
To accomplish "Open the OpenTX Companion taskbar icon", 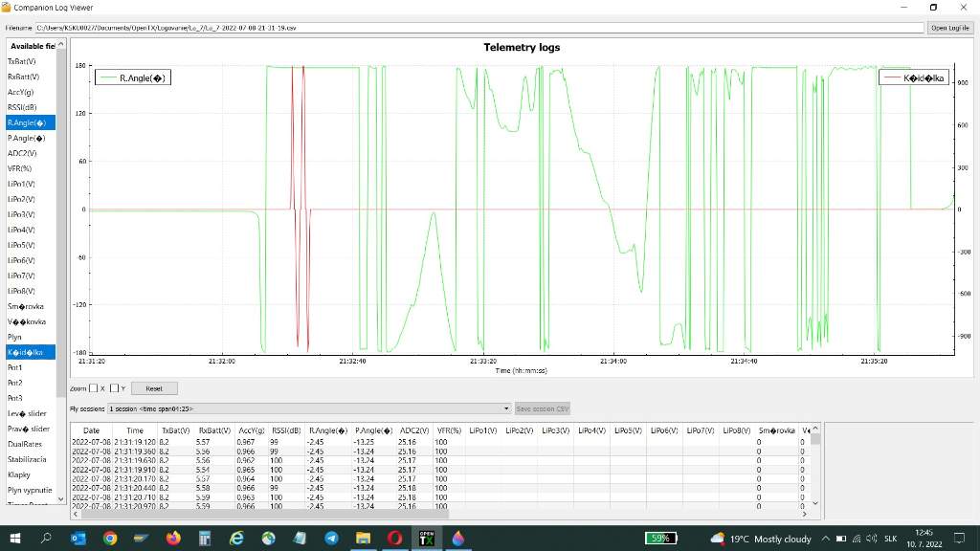I will click(x=427, y=539).
